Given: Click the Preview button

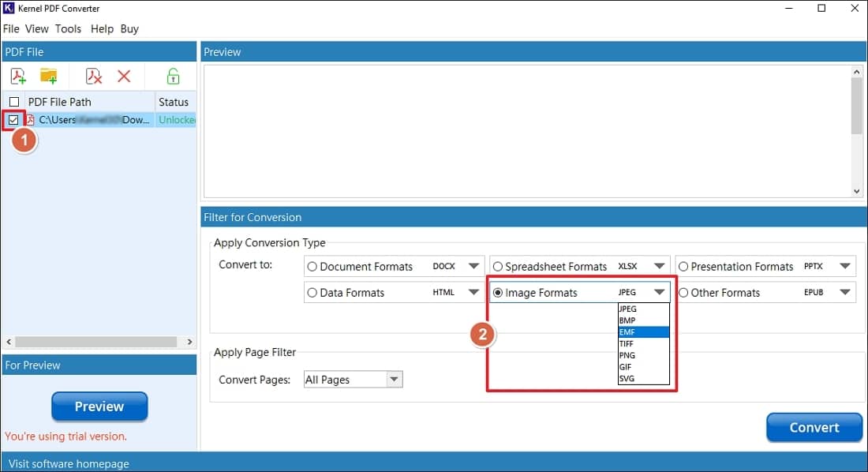Looking at the screenshot, I should click(x=99, y=406).
